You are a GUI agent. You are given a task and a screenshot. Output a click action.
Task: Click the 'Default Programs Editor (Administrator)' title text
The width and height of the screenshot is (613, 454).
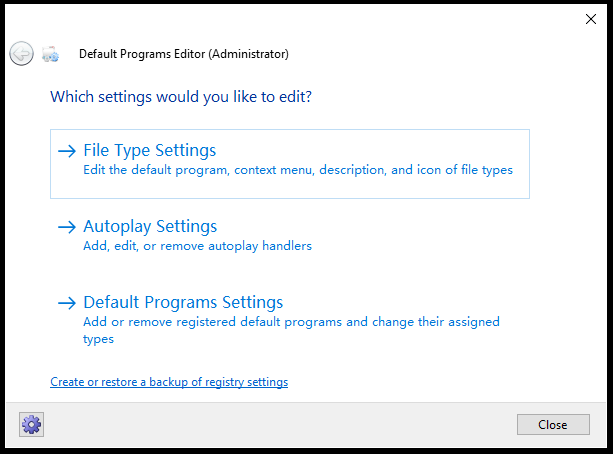click(184, 54)
